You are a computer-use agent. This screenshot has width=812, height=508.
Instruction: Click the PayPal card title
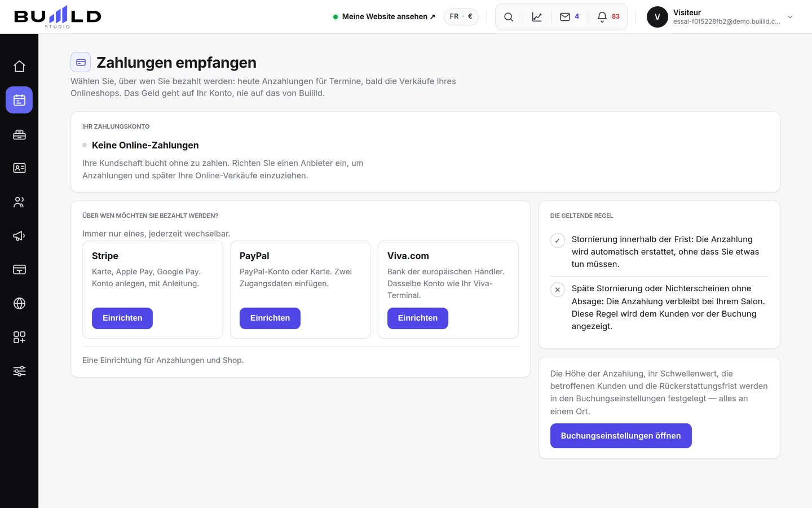[254, 256]
